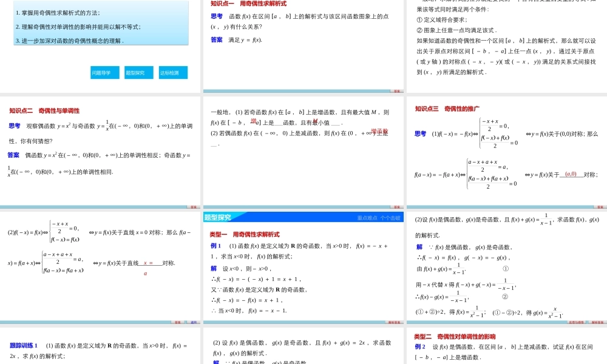Open the 问题导学 section button
This screenshot has width=607, height=364.
[x=104, y=72]
